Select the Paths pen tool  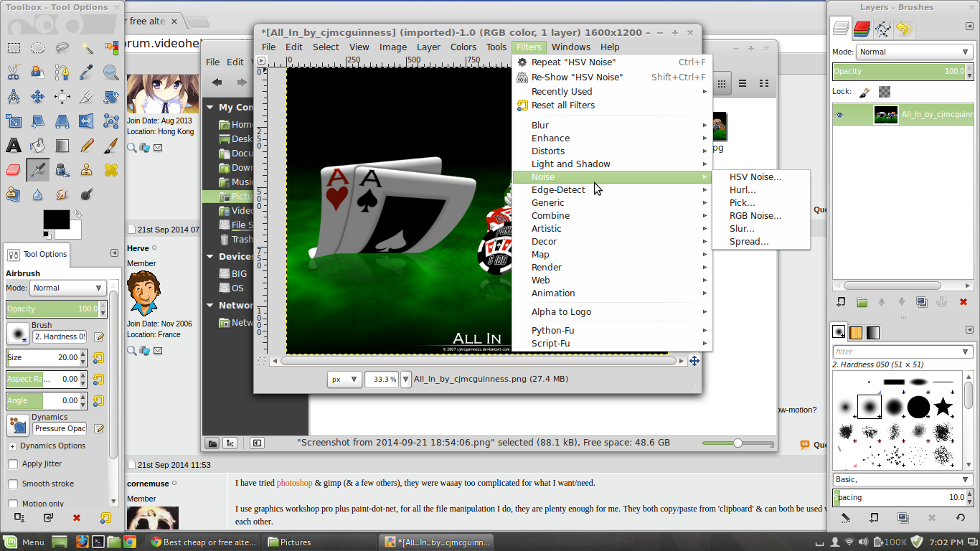point(62,72)
